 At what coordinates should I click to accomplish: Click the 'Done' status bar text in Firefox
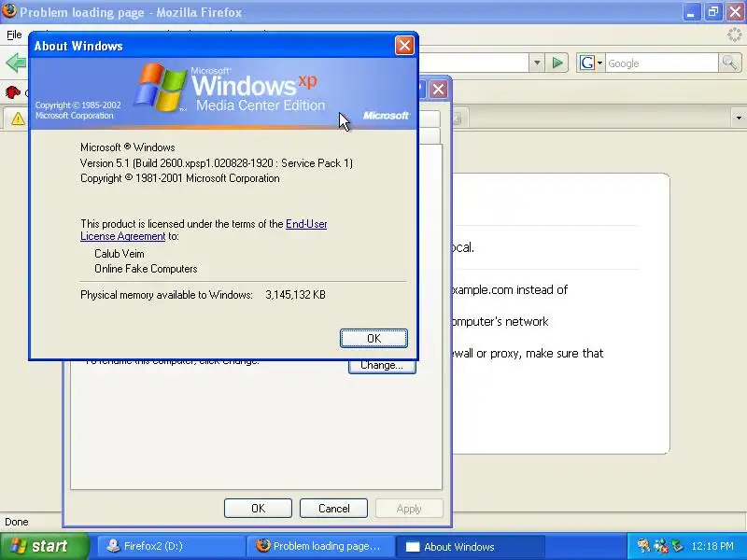pyautogui.click(x=16, y=522)
